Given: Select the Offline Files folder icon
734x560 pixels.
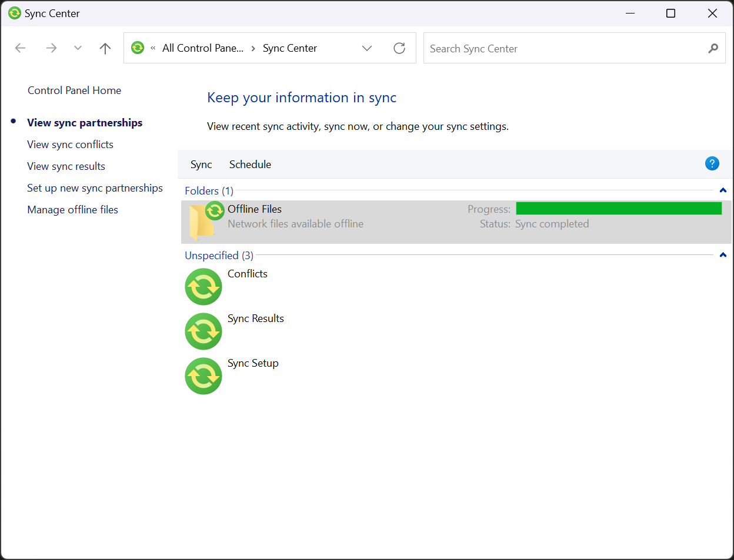Looking at the screenshot, I should click(x=203, y=222).
